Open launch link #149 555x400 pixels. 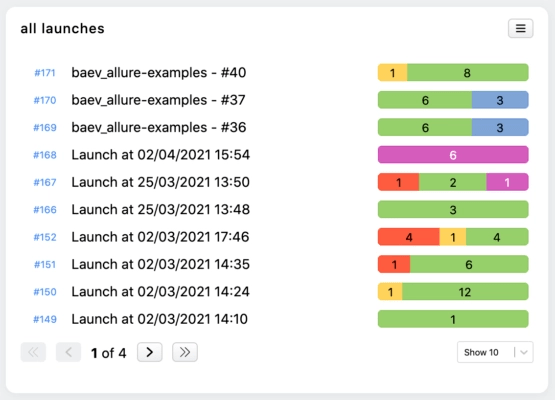click(45, 319)
